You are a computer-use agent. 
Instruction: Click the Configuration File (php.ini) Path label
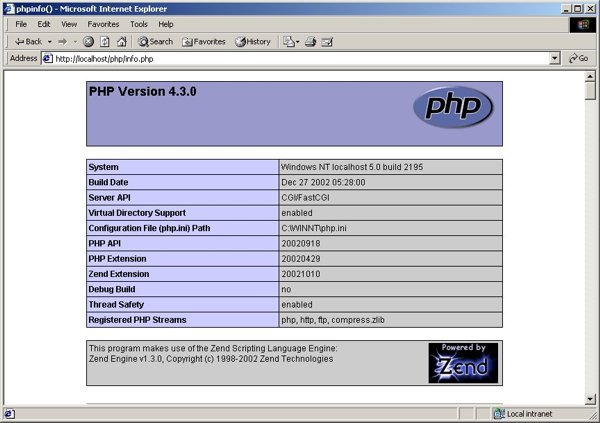[x=149, y=228]
